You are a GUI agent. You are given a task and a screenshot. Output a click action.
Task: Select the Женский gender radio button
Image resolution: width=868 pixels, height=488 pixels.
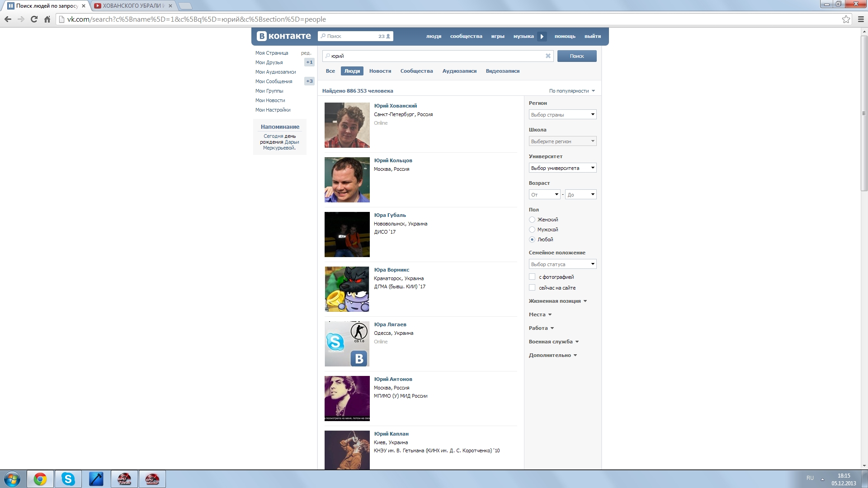click(x=532, y=220)
